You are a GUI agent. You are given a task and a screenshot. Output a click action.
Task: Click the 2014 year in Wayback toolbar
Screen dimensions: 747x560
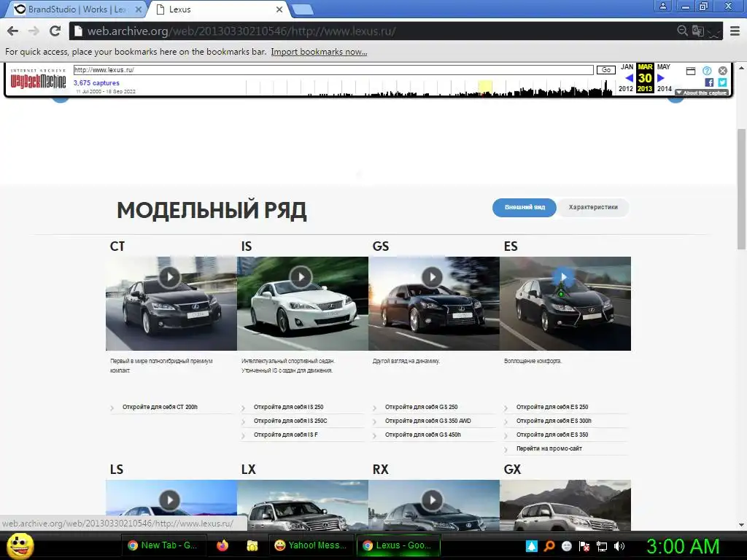point(664,89)
